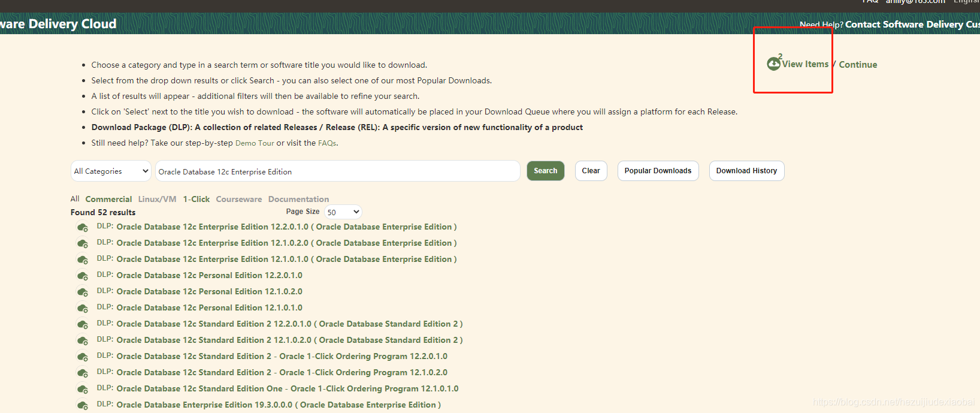Click download icon for Standard Edition 2 12.1.0.2.0 (Oracle Database Standard Edition 2)
The width and height of the screenshot is (980, 413).
(x=83, y=340)
